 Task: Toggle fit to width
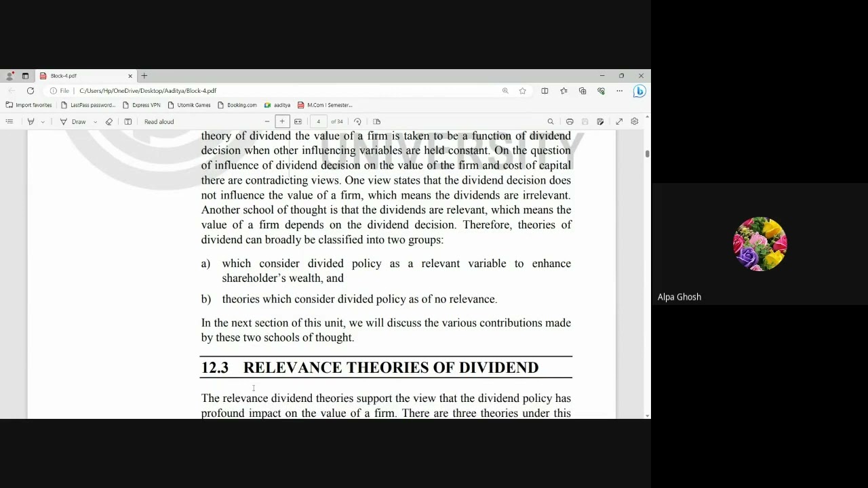pyautogui.click(x=298, y=121)
